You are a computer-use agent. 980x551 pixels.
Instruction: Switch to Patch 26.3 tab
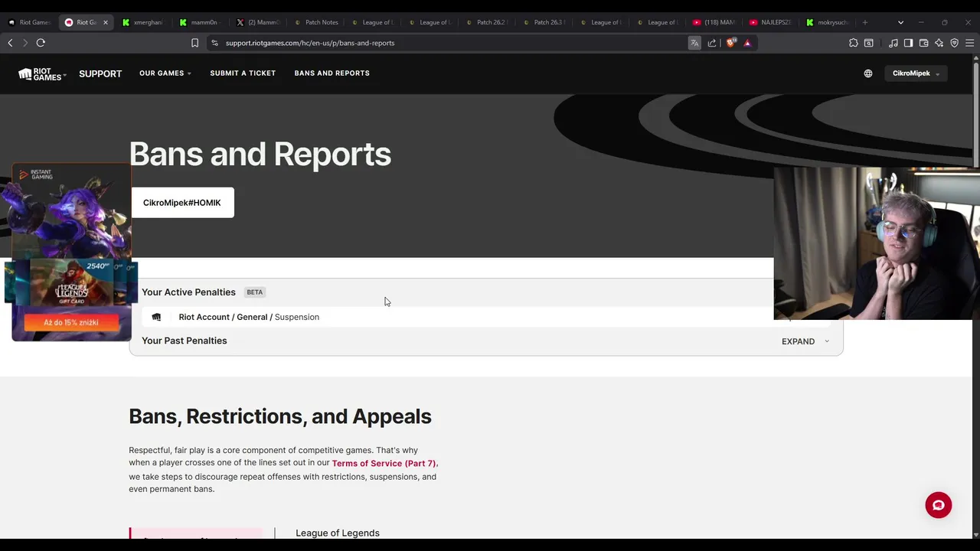point(544,22)
